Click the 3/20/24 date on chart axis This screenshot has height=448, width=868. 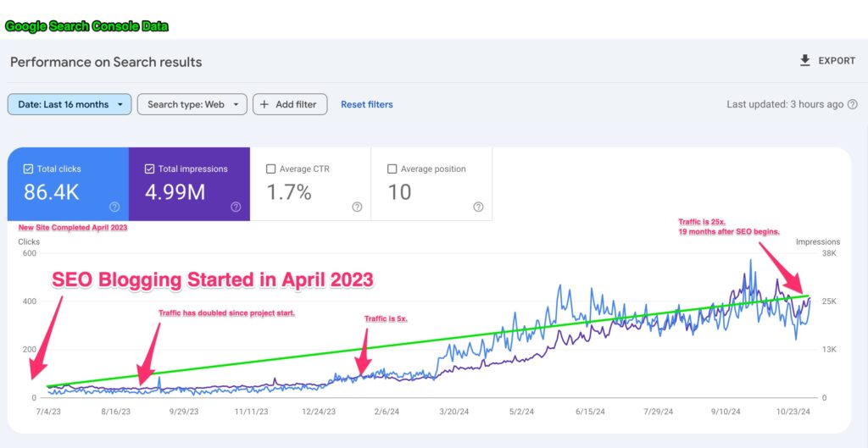coord(454,411)
